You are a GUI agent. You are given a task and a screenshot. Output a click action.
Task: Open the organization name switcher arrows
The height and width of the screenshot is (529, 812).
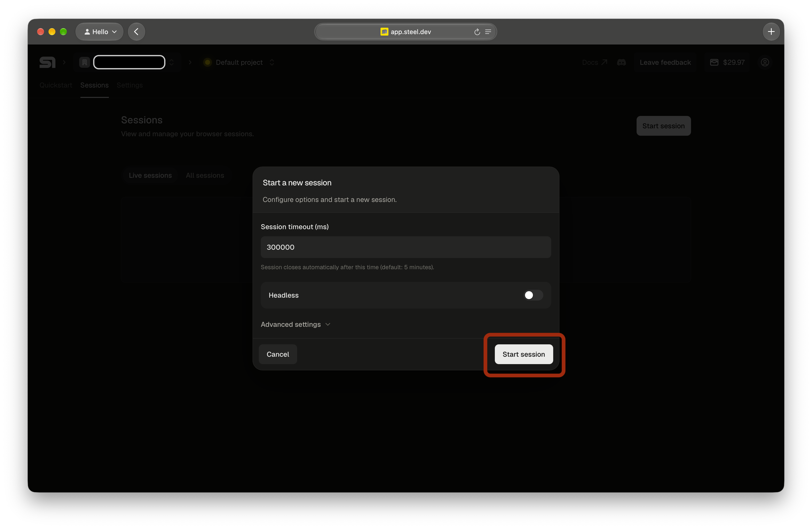click(x=172, y=62)
